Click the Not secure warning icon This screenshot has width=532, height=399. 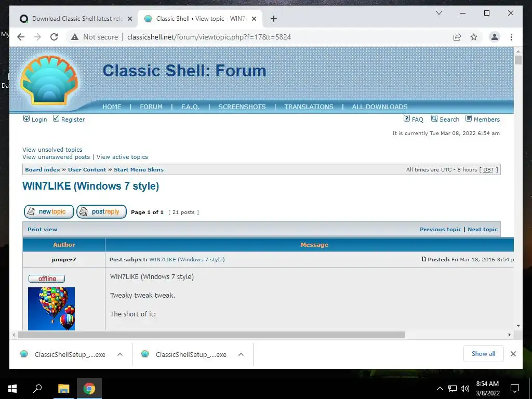(75, 37)
